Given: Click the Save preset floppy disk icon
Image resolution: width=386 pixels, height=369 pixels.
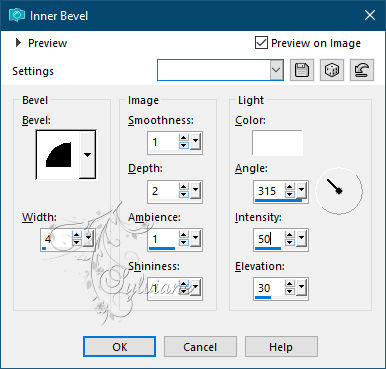Looking at the screenshot, I should point(302,70).
